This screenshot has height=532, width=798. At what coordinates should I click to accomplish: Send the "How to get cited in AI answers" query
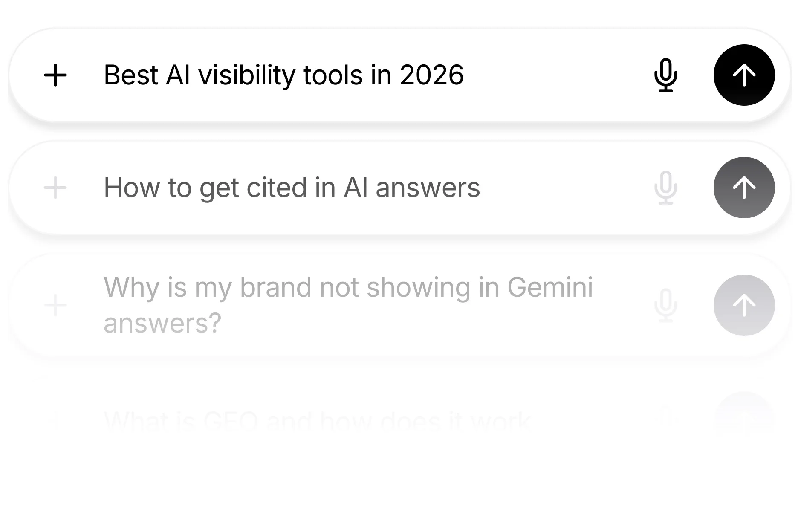coord(744,188)
